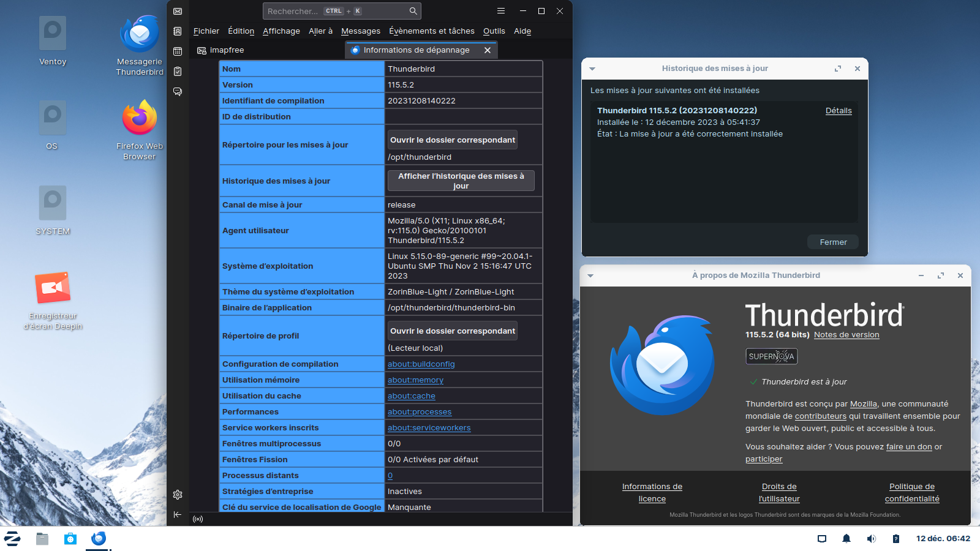Click the power status tray icon
The image size is (980, 551).
point(895,539)
